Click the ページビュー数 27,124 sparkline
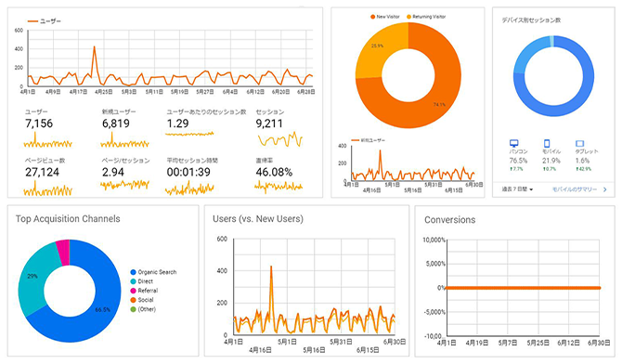622x364 pixels. click(48, 189)
